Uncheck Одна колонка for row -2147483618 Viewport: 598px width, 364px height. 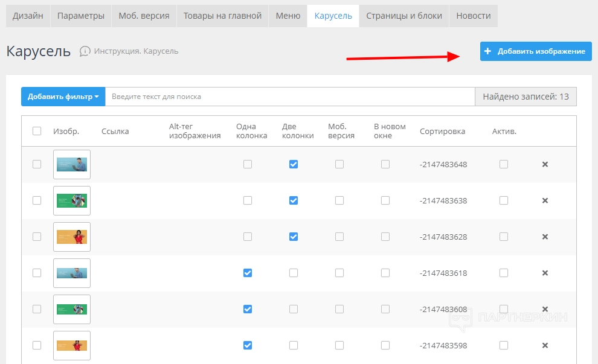248,273
